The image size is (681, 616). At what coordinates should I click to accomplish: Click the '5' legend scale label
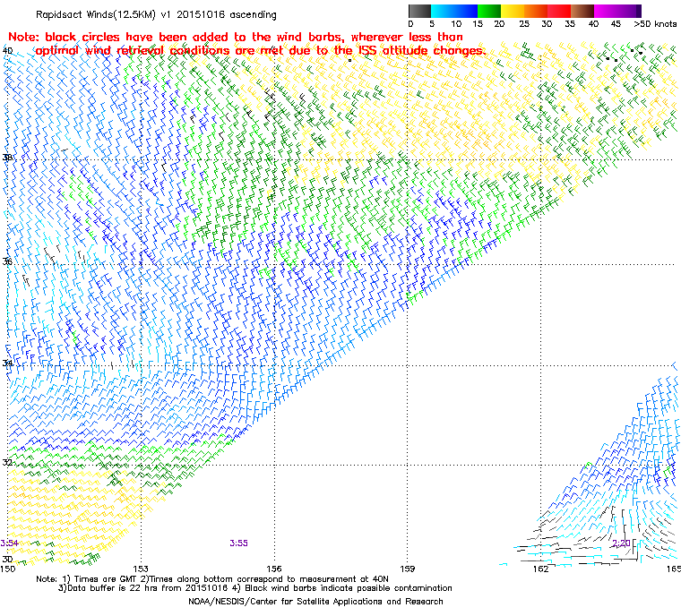[x=432, y=24]
